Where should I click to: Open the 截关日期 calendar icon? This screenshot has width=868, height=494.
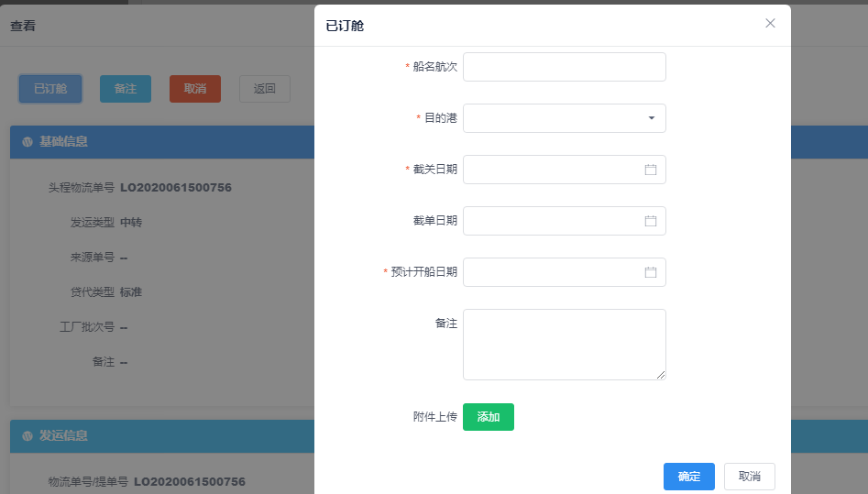pos(651,170)
